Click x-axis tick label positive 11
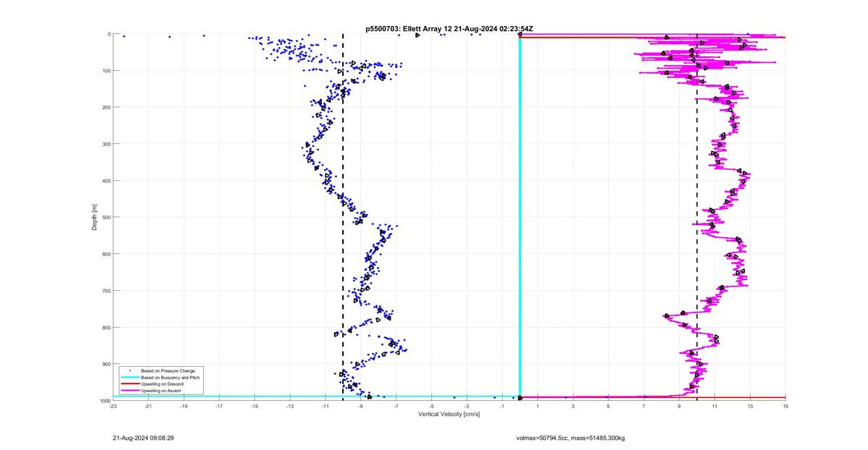Screen dimensions: 868x450 [715, 406]
